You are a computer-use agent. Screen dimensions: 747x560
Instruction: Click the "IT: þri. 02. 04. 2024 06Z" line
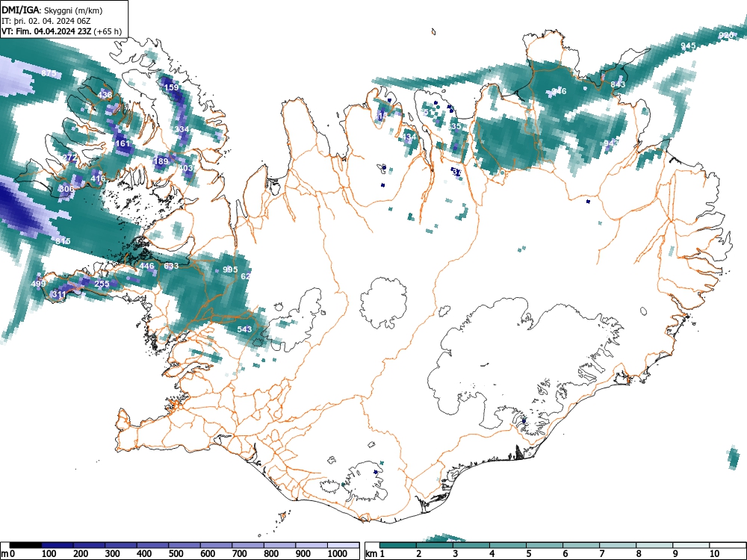point(46,21)
